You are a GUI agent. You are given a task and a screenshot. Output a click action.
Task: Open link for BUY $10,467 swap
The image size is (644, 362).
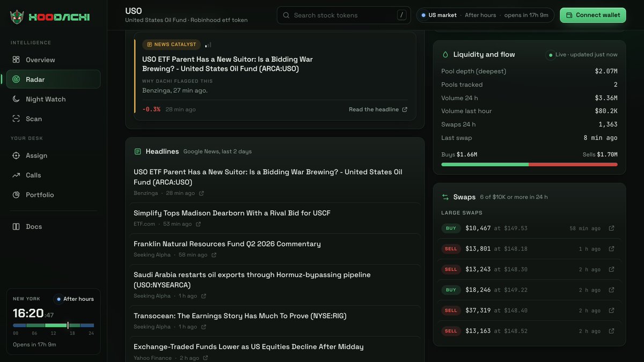click(611, 228)
